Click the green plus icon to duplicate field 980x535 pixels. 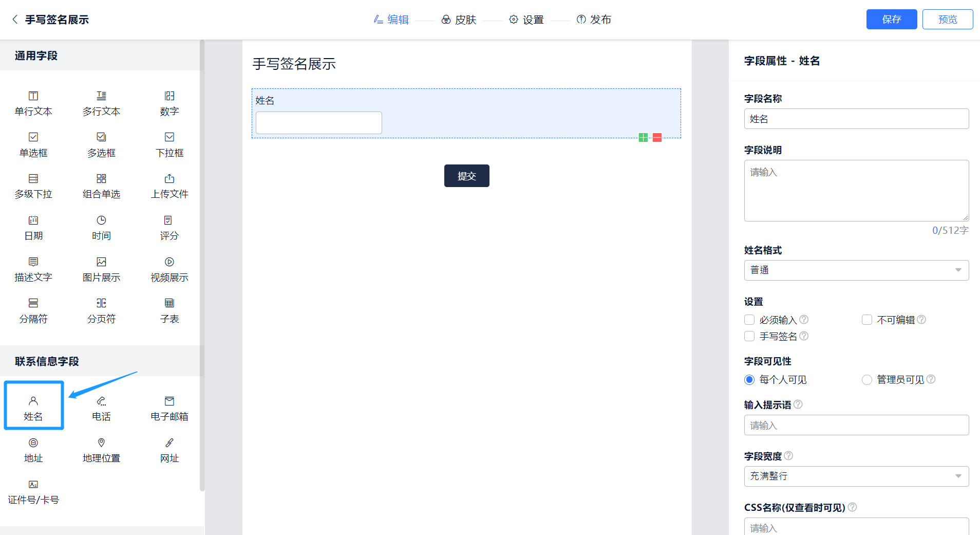[x=643, y=138]
